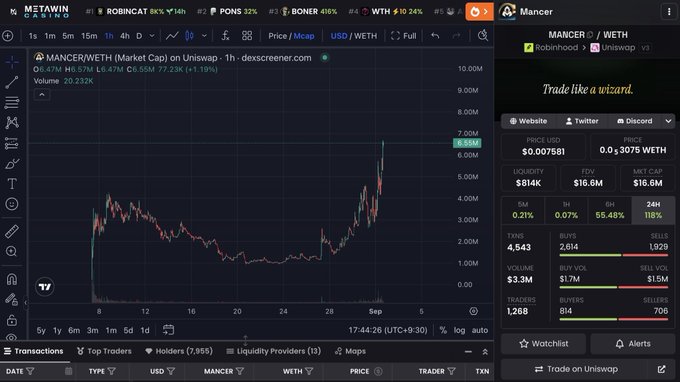Open Liquidity Providers (13) tab
The height and width of the screenshot is (382, 680).
[x=274, y=351]
